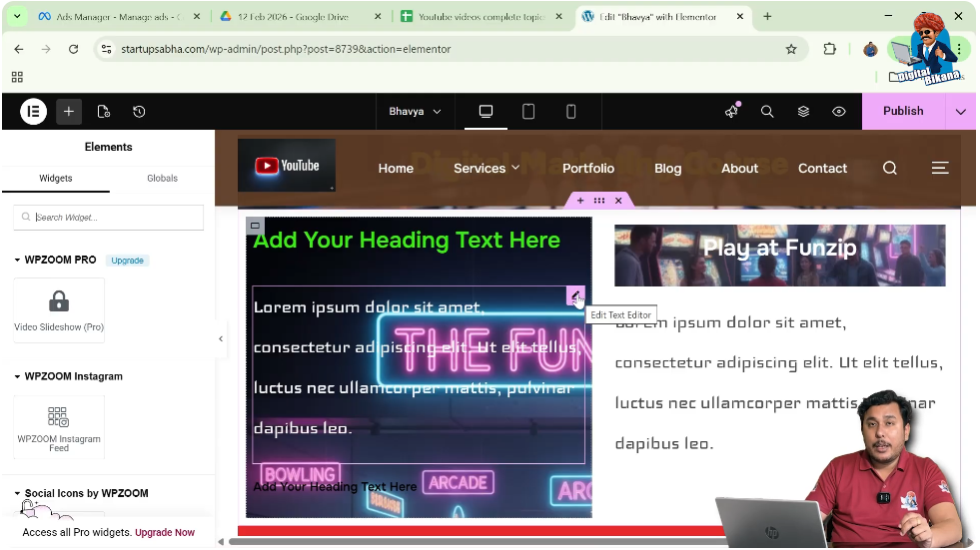980x550 pixels.
Task: Switch to mobile responsive view
Action: (x=571, y=112)
